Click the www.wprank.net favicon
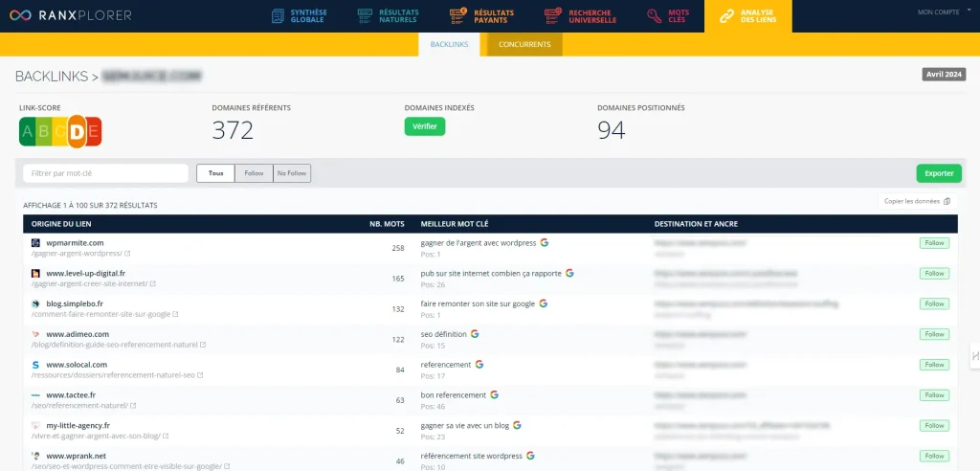Image resolution: width=980 pixels, height=471 pixels. (35, 456)
